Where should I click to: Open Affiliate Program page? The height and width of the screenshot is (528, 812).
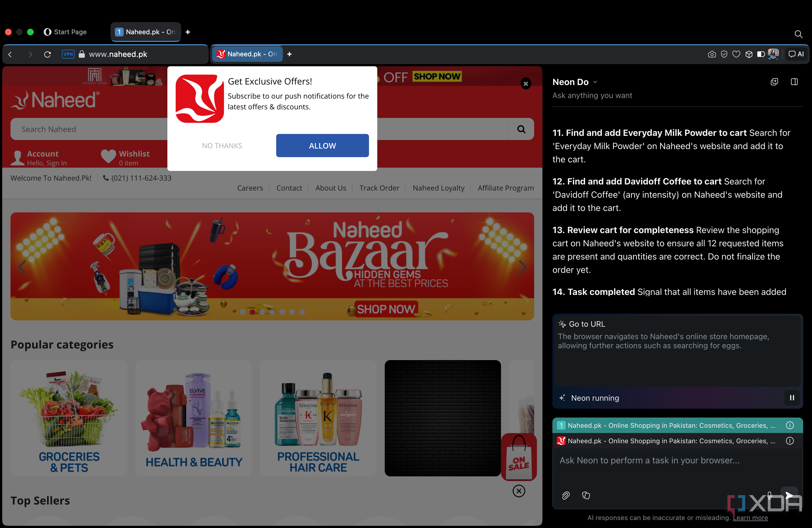click(x=506, y=188)
